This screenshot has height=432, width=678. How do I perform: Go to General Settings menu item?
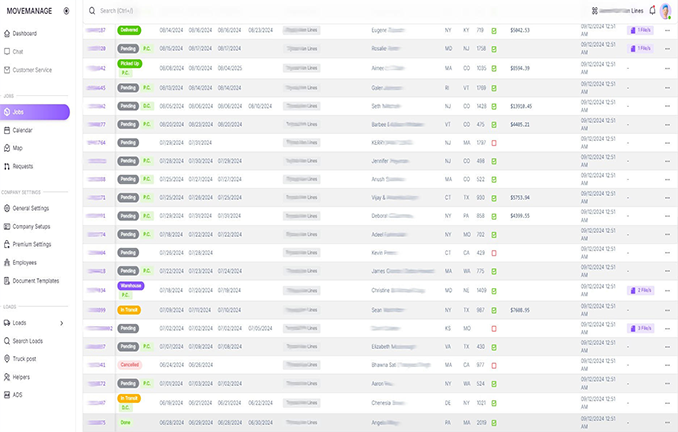[x=31, y=208]
